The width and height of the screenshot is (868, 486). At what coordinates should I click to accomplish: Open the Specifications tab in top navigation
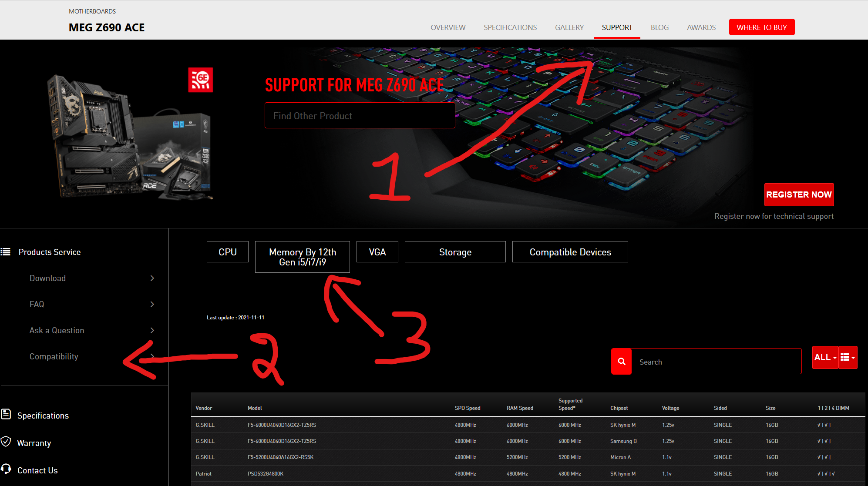[510, 27]
